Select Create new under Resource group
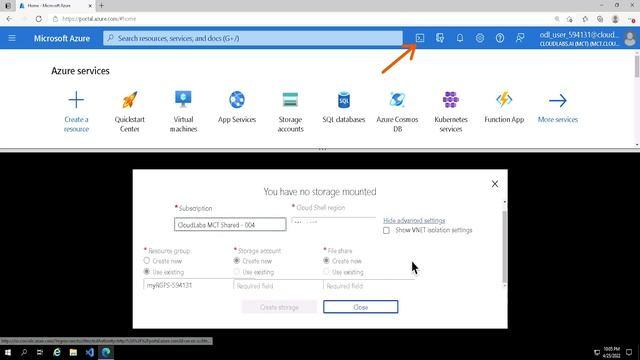 click(147, 261)
